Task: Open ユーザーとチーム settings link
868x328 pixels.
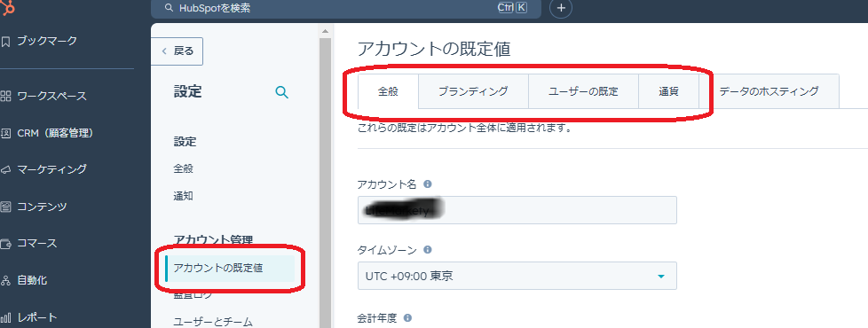Action: 213,322
